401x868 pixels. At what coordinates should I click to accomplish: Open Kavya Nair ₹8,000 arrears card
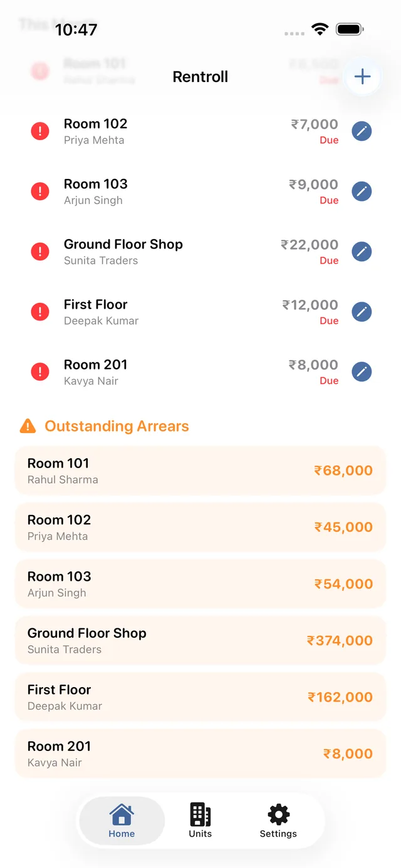tap(200, 753)
